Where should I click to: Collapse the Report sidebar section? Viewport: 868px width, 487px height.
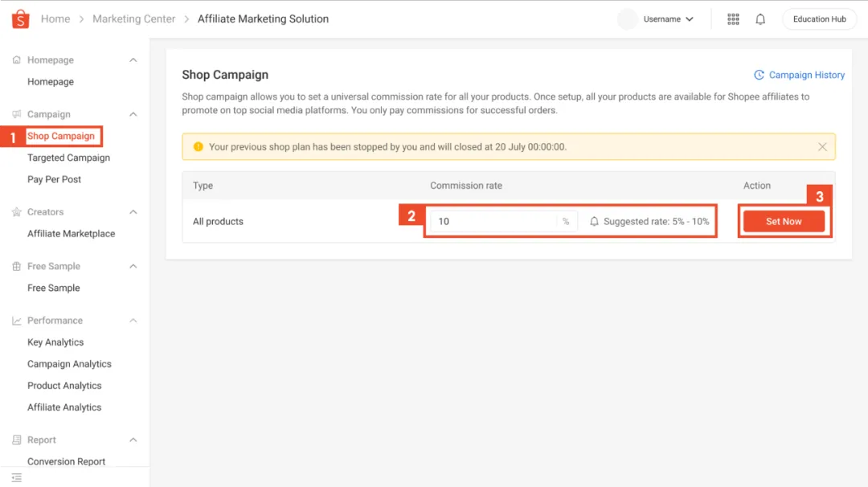[133, 440]
